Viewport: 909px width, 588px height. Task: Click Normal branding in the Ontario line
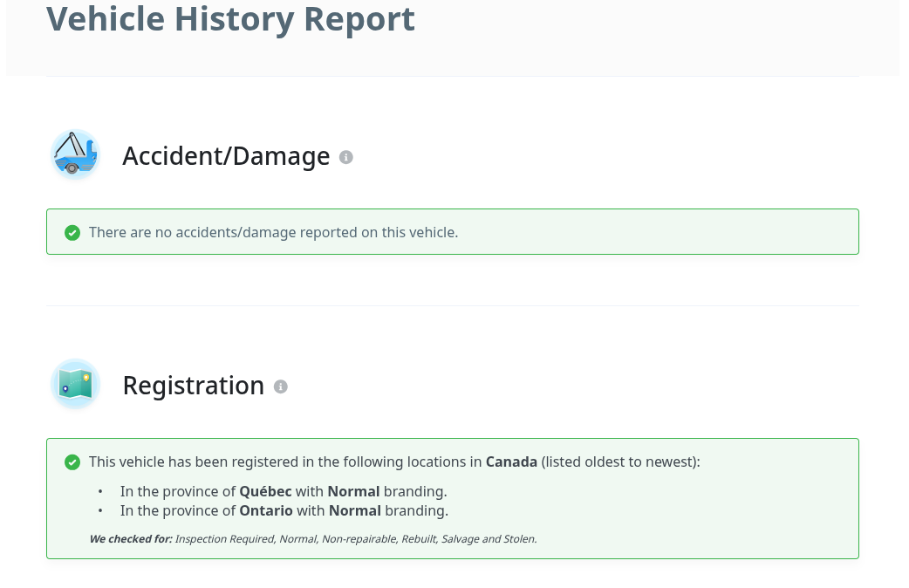(x=354, y=510)
